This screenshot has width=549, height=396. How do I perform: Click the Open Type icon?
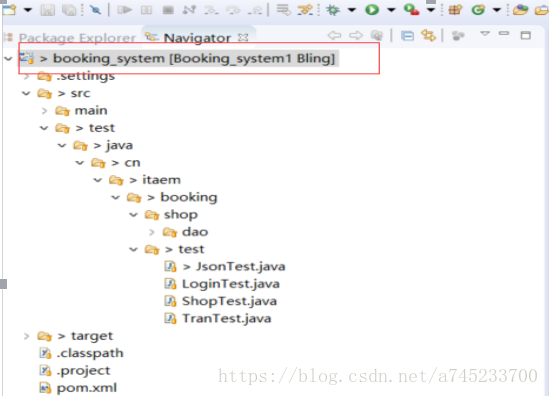coord(520,10)
